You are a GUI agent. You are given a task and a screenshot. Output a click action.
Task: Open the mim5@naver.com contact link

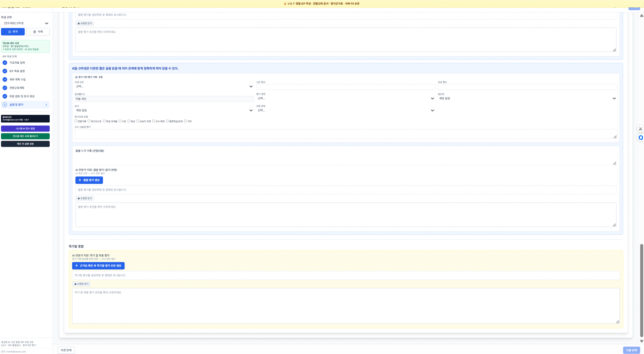tap(16, 352)
